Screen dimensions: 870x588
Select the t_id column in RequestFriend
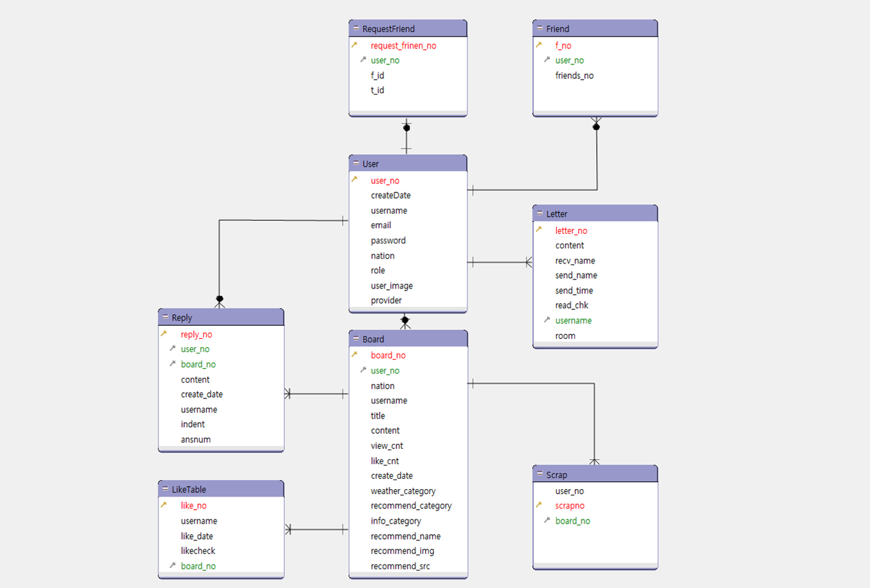tap(378, 90)
